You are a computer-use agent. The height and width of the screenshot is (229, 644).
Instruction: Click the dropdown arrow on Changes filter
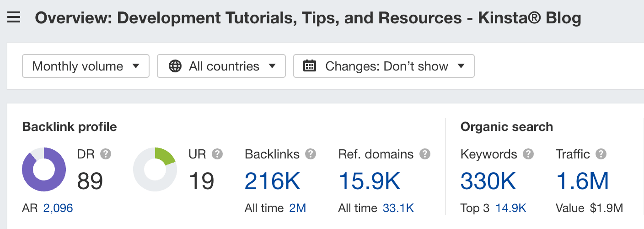tap(461, 66)
